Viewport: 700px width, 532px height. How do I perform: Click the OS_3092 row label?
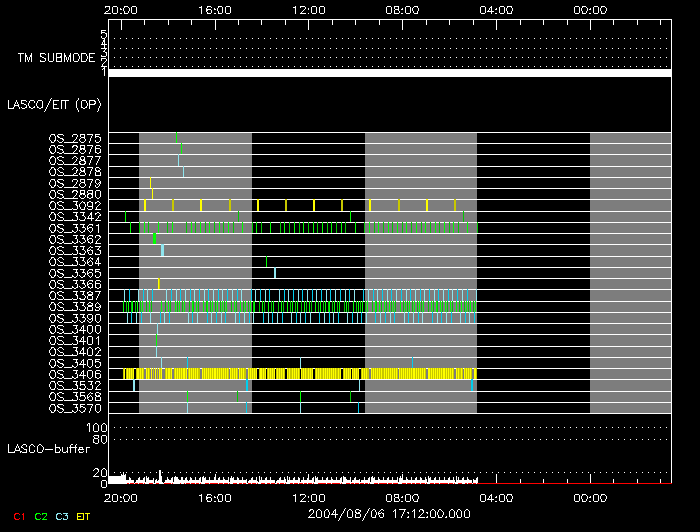(75, 206)
